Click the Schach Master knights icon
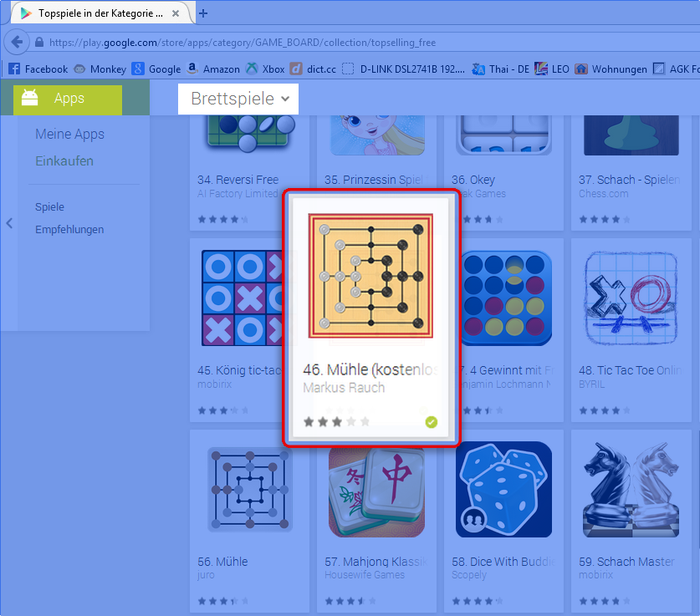This screenshot has width=700, height=616. click(631, 490)
